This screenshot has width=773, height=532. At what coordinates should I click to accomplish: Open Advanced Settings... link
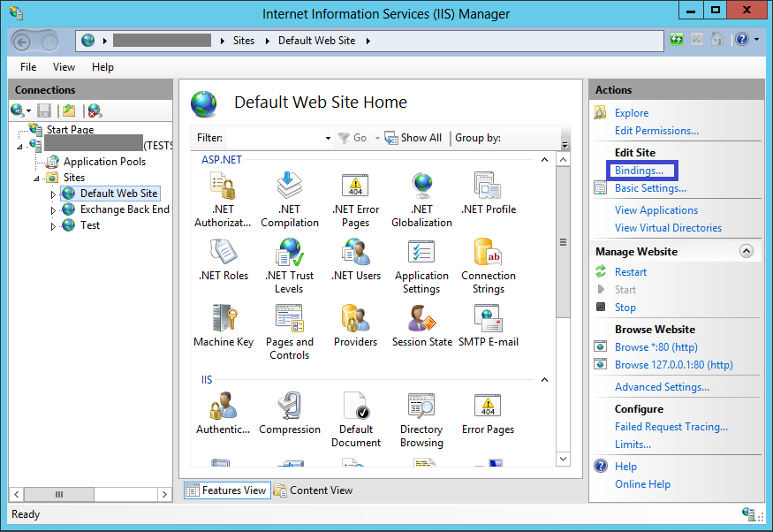(662, 387)
